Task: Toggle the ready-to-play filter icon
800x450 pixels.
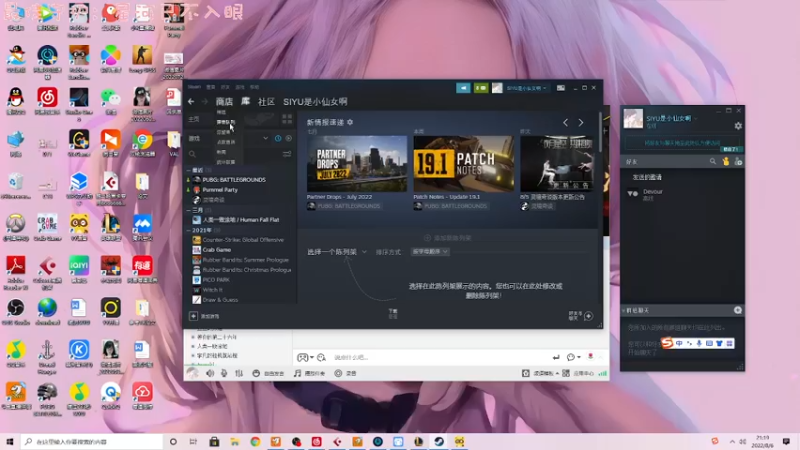Action: [289, 138]
